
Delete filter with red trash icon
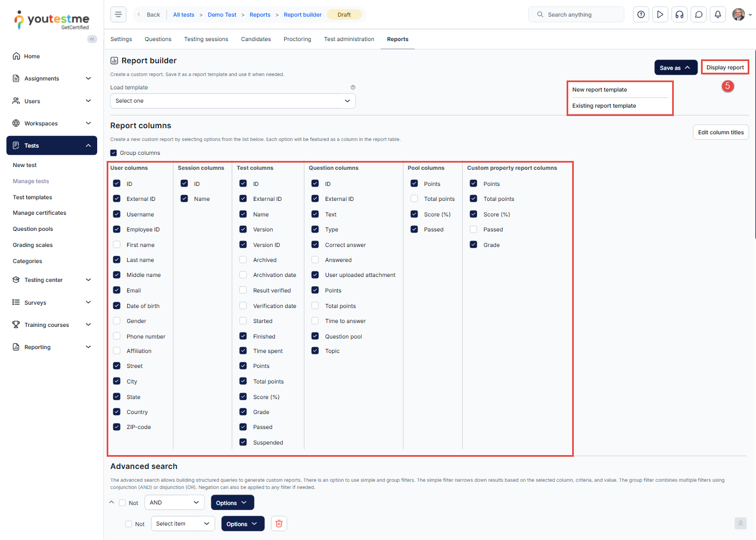tap(279, 524)
